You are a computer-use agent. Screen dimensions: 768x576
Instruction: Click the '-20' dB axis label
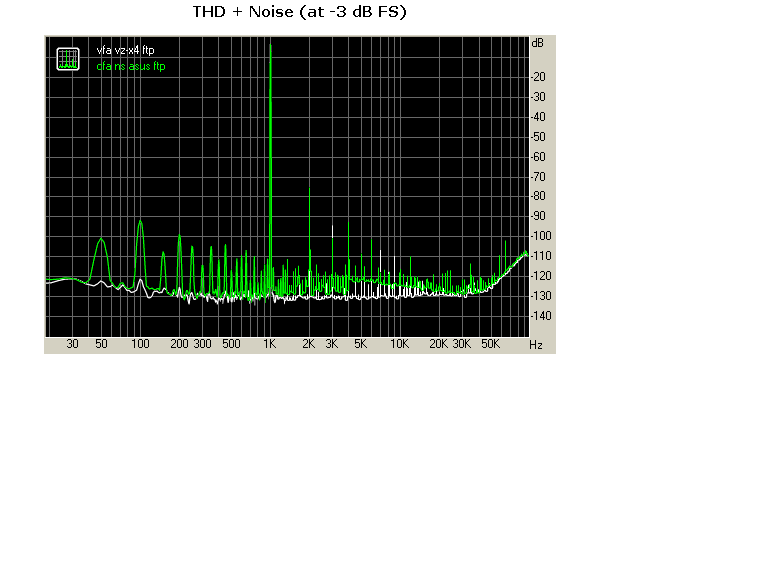(538, 77)
